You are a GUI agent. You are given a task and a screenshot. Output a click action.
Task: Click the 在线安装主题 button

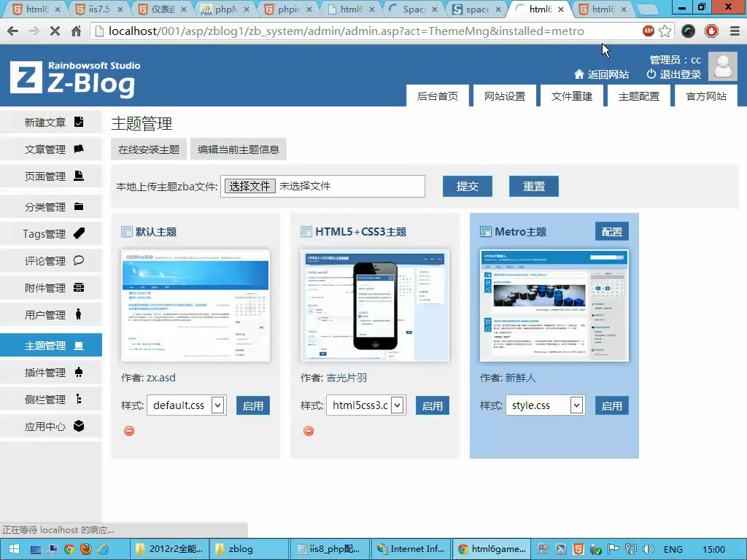point(149,149)
